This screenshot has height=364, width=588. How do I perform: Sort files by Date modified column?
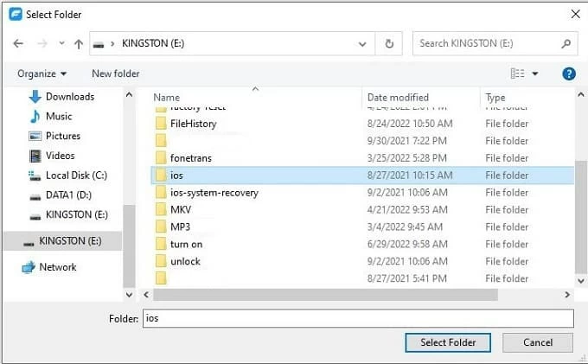click(x=397, y=98)
